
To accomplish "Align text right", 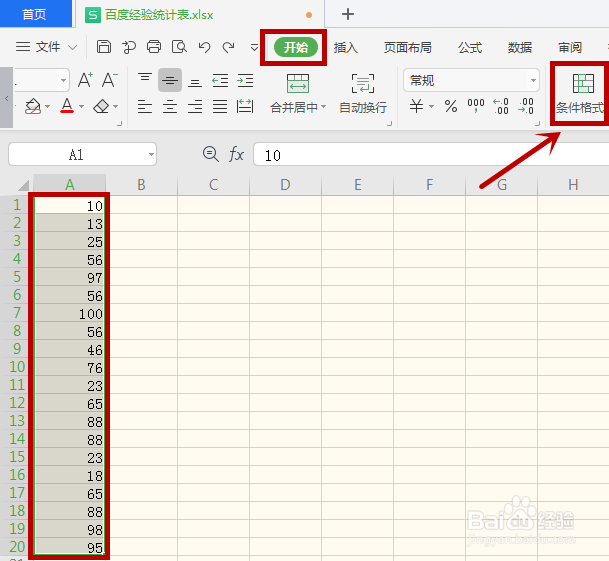I will pyautogui.click(x=195, y=106).
